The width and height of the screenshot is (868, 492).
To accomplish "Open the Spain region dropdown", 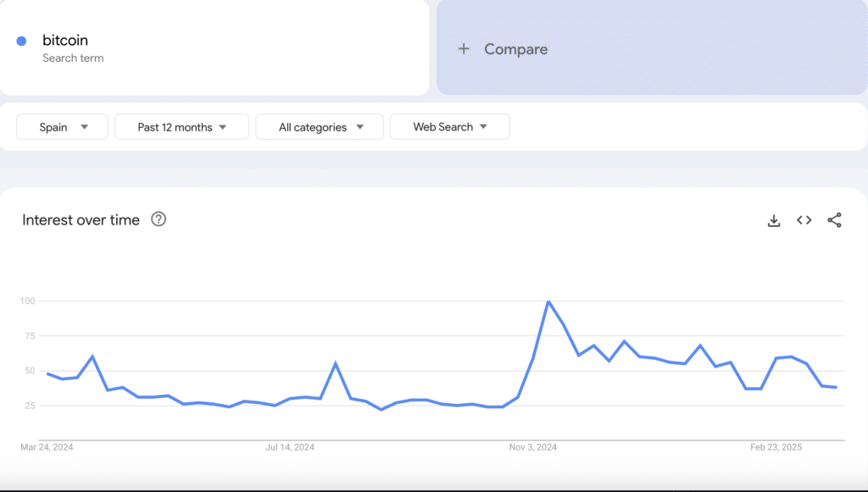I will (63, 127).
